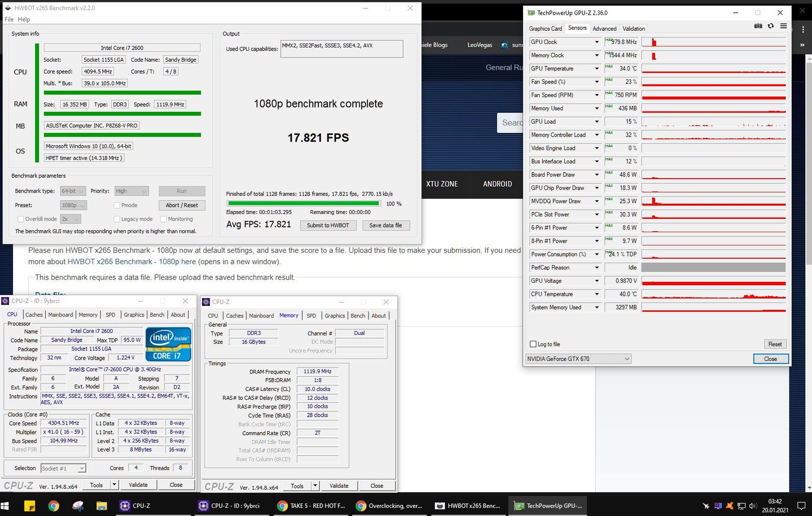This screenshot has width=812, height=516.
Task: Launch Chrome from the taskbar
Action: click(53, 505)
